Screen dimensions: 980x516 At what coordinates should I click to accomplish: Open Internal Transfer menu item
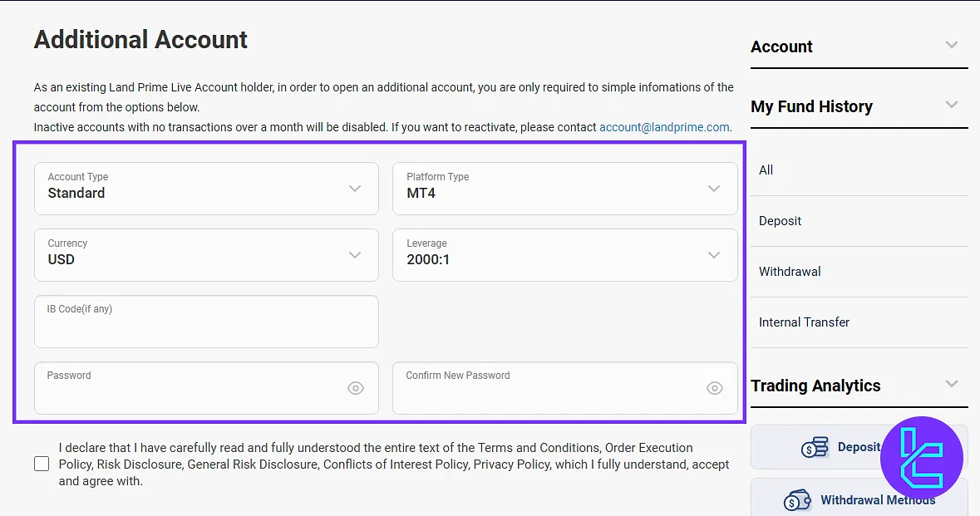pos(804,322)
